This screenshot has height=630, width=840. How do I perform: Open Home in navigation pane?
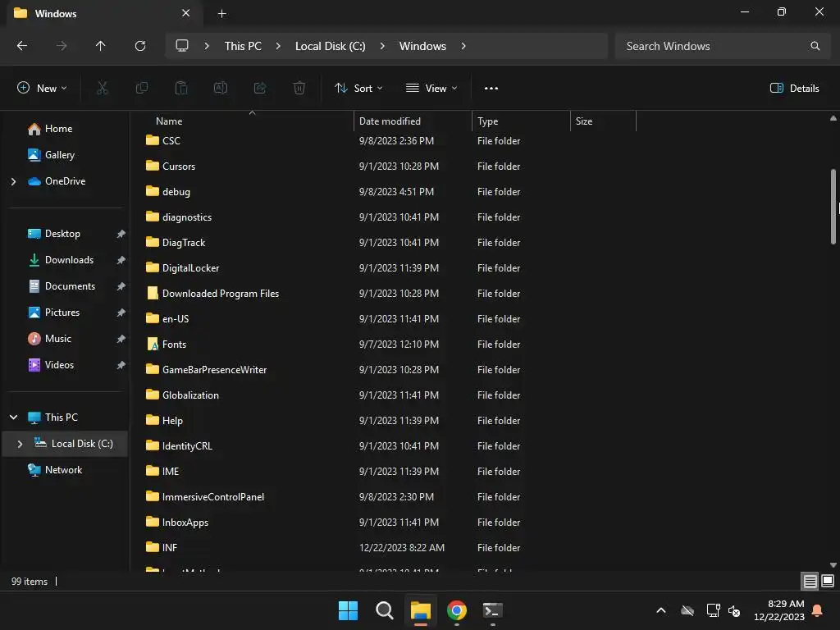coord(59,129)
